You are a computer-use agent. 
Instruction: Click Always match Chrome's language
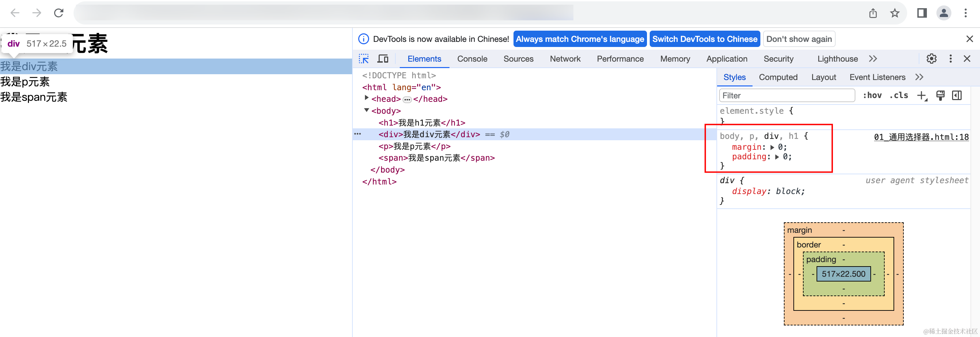coord(580,39)
